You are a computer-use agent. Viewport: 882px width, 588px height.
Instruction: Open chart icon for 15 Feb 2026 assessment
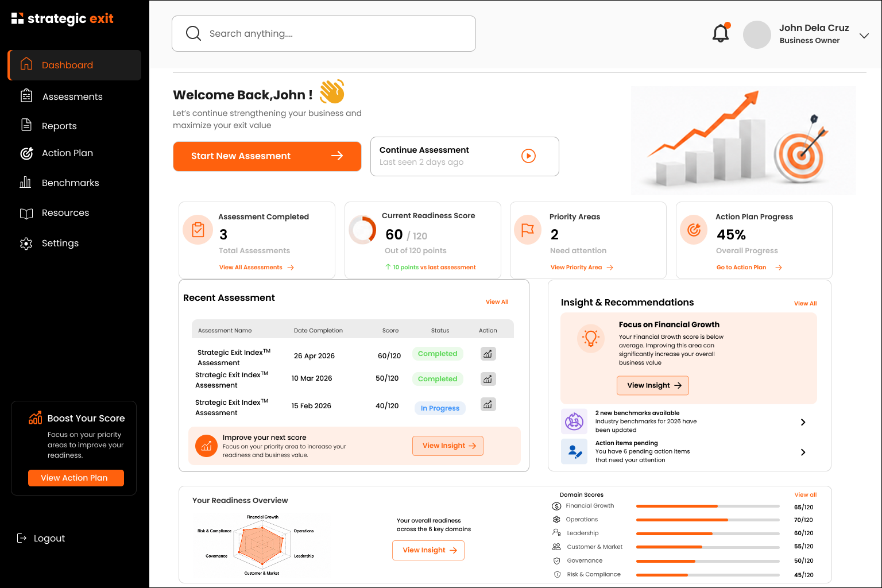click(488, 404)
